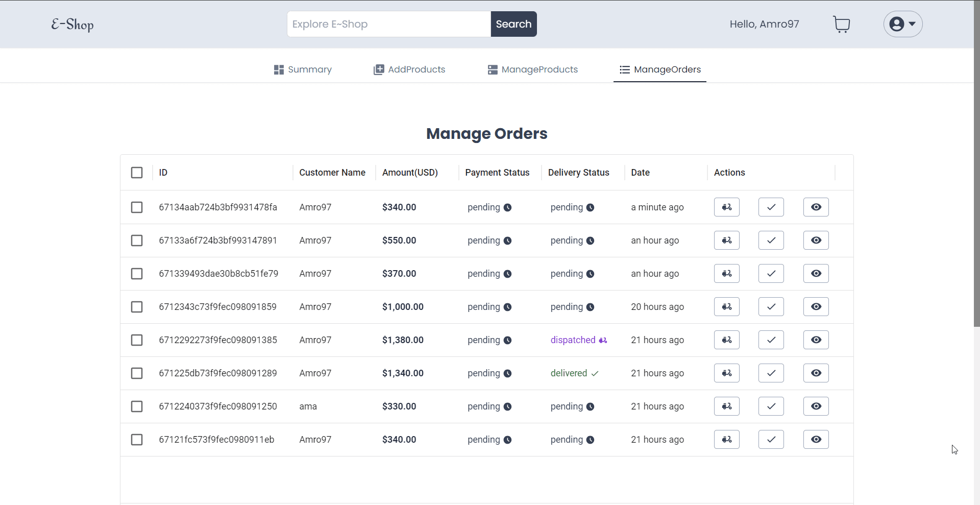Select checkbox for order 6712292273f9fec098091385
The width and height of the screenshot is (980, 505).
coord(137,340)
